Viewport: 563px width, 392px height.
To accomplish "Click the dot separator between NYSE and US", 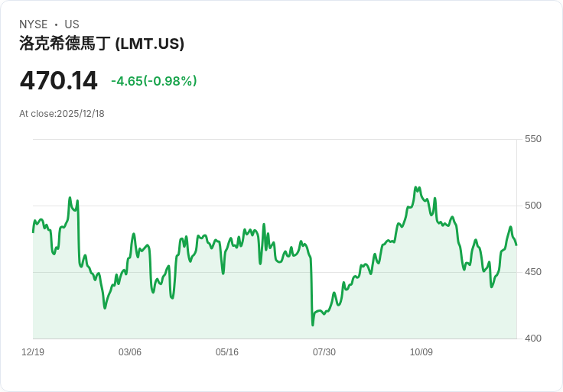I will click(x=56, y=24).
